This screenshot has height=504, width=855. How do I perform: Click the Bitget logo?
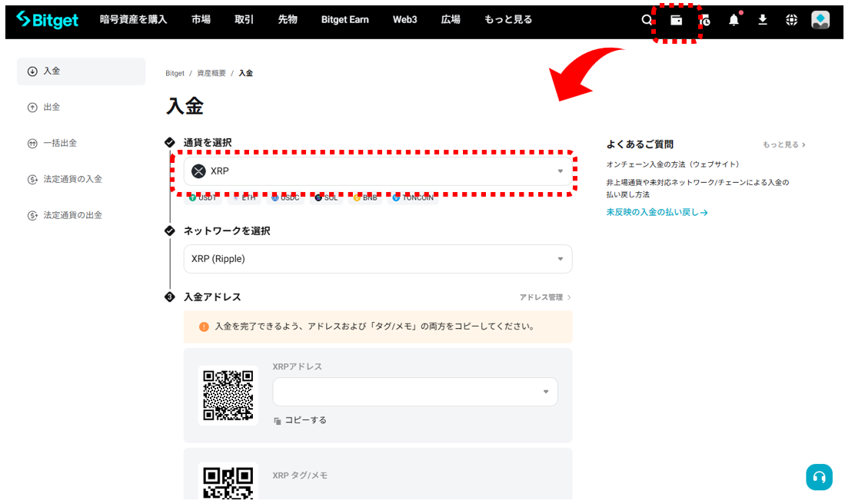click(x=48, y=20)
